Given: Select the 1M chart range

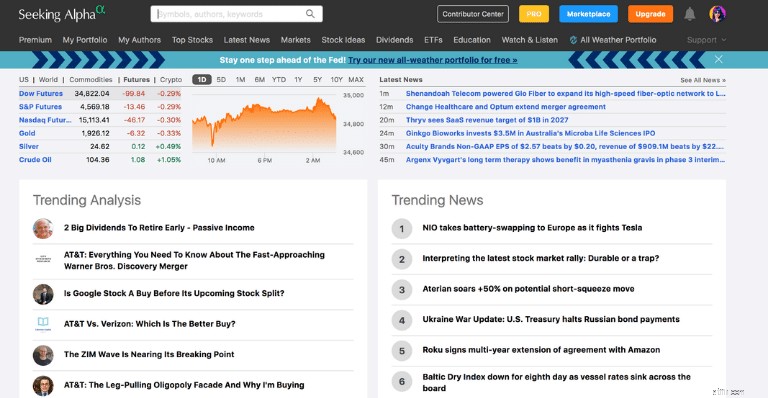Looking at the screenshot, I should point(240,79).
